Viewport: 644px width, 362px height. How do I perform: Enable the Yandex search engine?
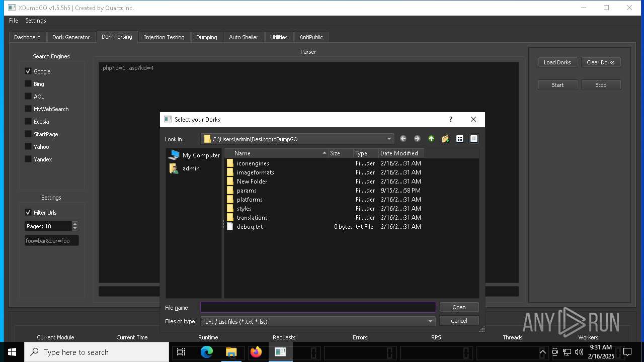tap(28, 159)
